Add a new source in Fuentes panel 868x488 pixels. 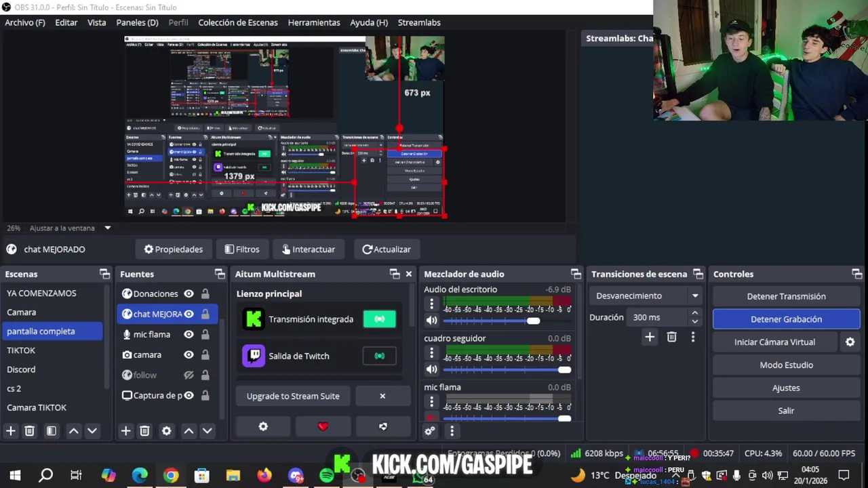coord(125,431)
